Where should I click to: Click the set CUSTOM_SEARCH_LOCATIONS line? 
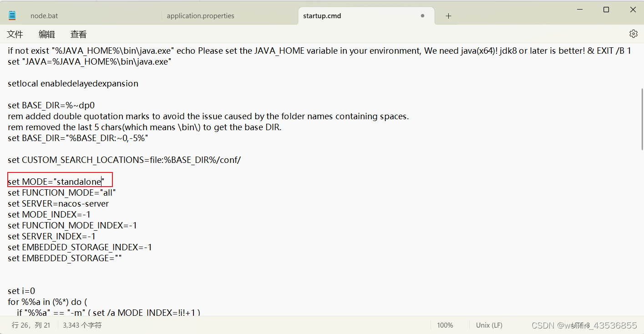(124, 160)
